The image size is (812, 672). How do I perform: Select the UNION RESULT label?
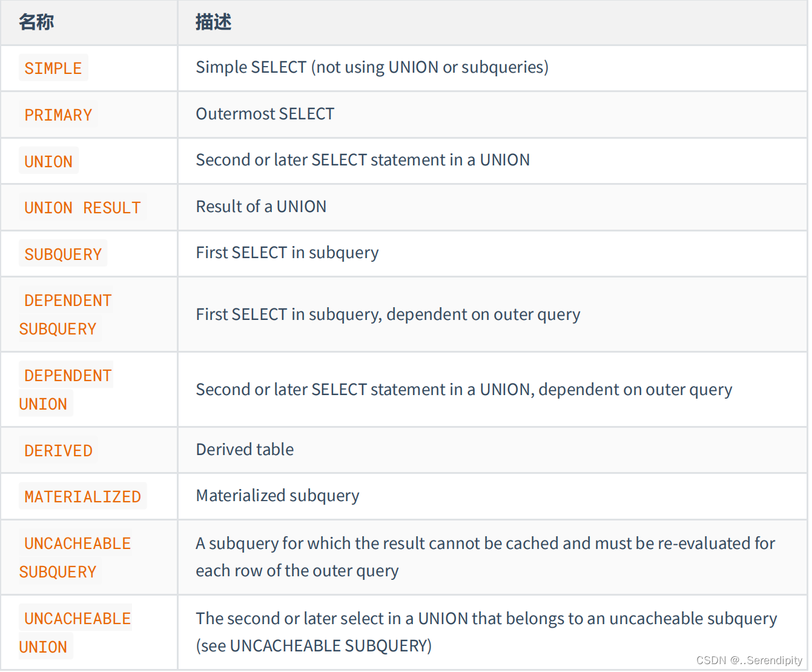tap(82, 207)
